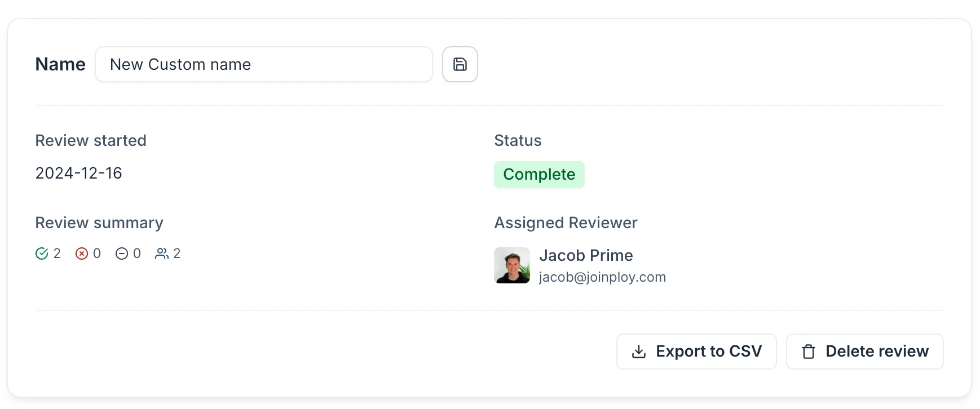This screenshot has height=409, width=980.
Task: Open Jacob Prime's avatar photo
Action: click(x=512, y=265)
